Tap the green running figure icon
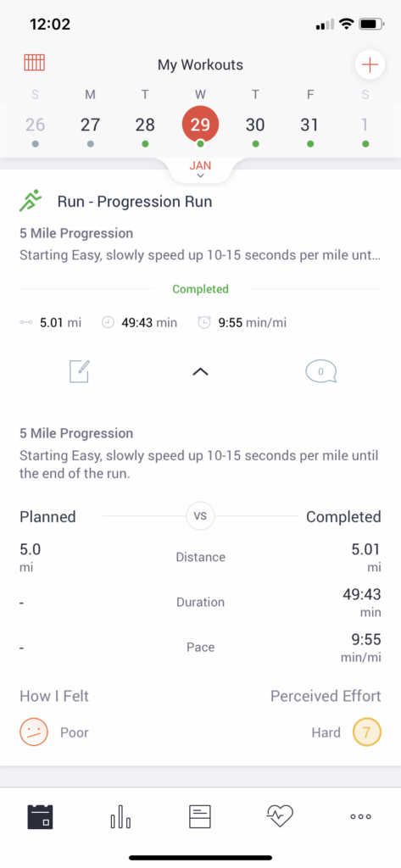This screenshot has width=401, height=868. [x=31, y=200]
